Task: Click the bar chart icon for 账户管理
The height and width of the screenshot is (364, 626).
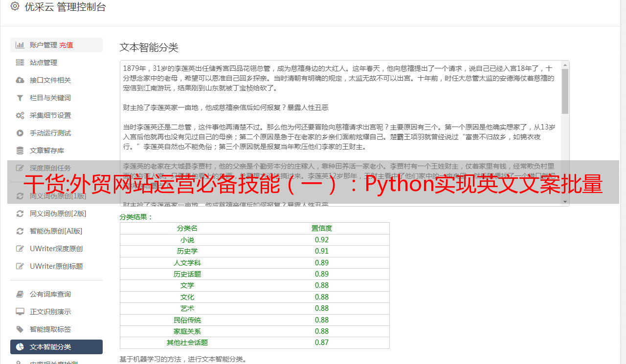Action: pos(20,45)
